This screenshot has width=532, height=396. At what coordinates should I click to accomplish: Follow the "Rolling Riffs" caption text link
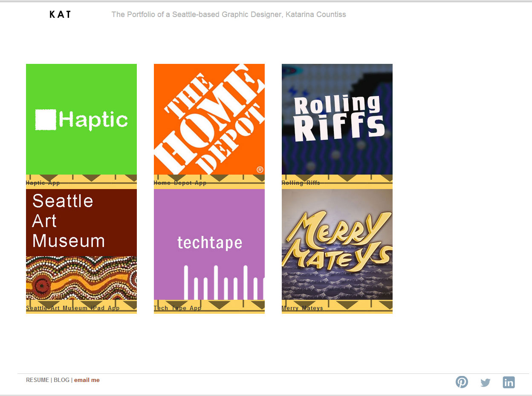pyautogui.click(x=301, y=183)
